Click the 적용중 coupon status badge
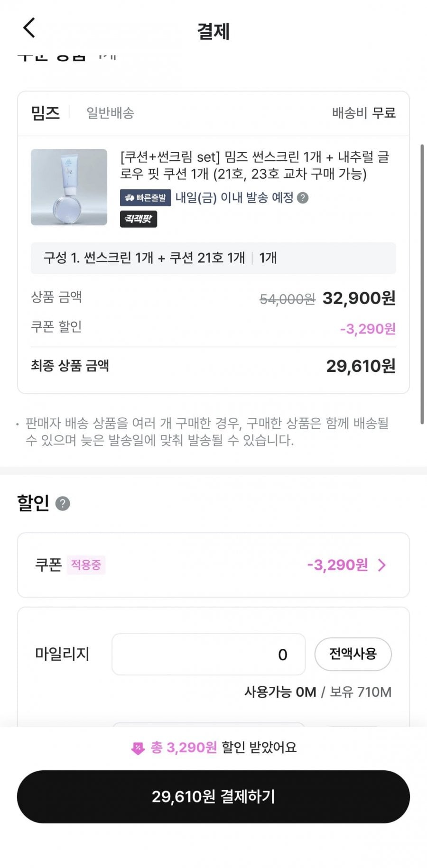This screenshot has height=868, width=427. click(86, 565)
